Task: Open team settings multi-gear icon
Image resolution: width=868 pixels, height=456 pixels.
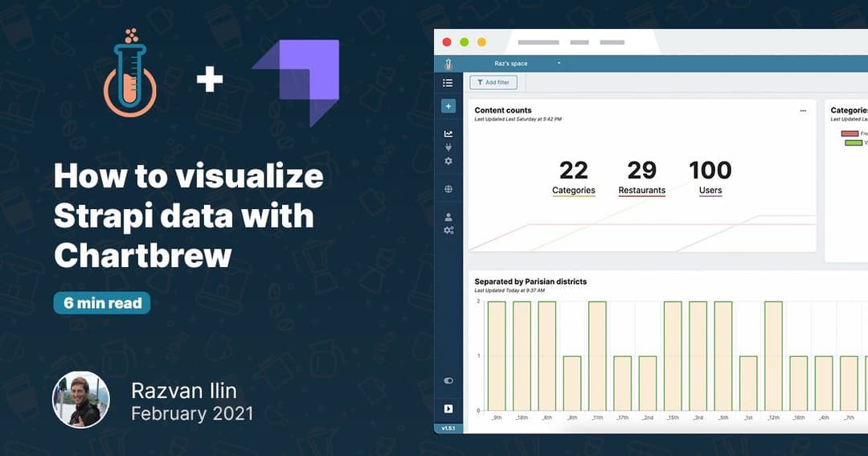Action: click(448, 230)
